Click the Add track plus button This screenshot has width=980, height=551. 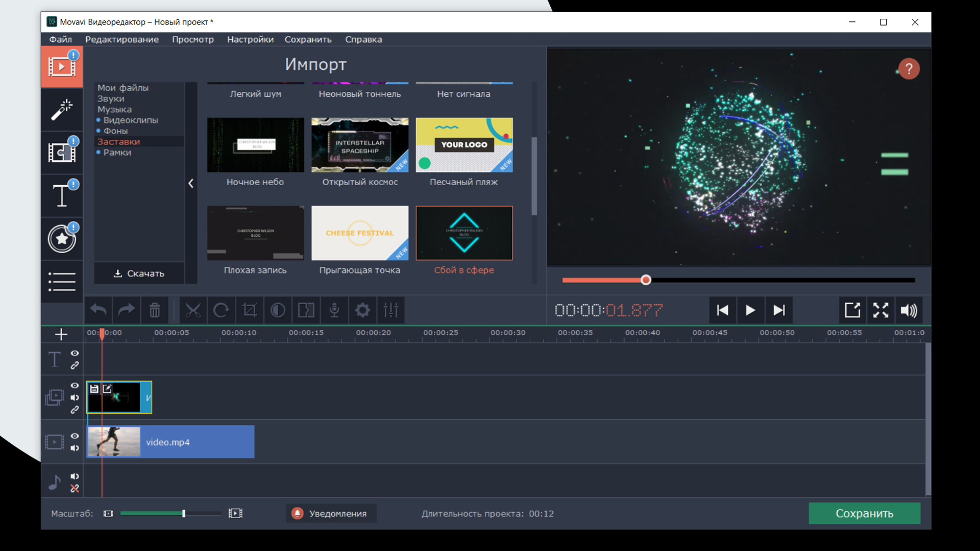point(61,334)
